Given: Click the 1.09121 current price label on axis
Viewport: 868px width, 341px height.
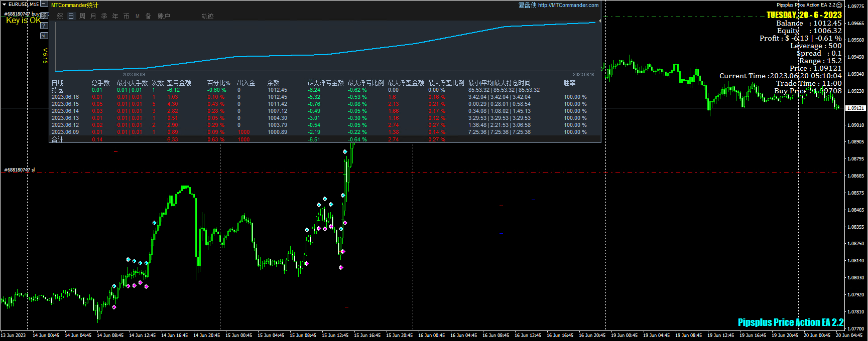Looking at the screenshot, I should click(855, 108).
